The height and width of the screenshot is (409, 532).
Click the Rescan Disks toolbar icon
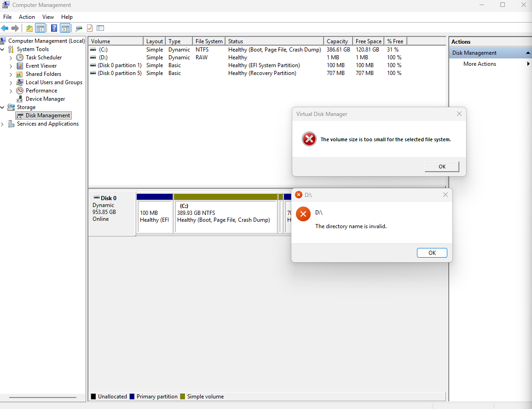pos(79,28)
